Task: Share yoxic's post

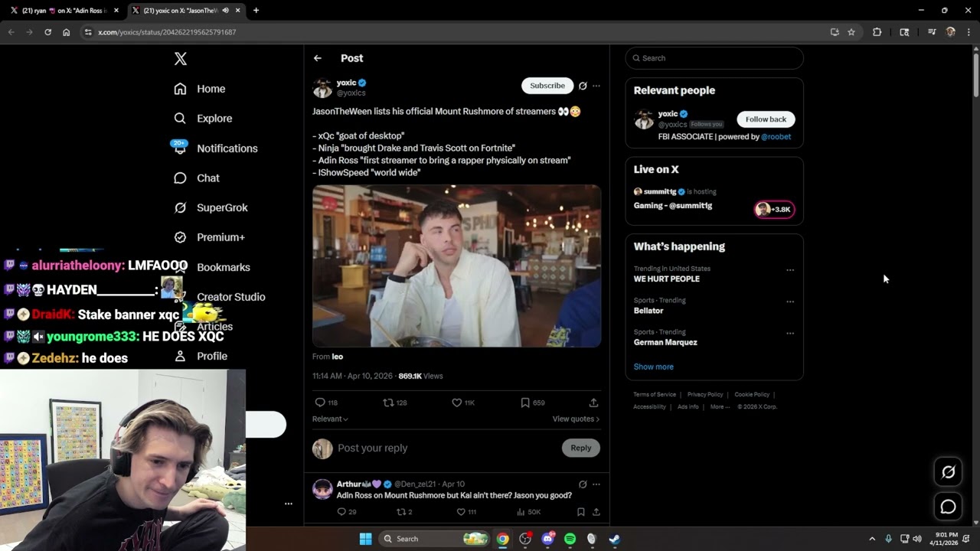Action: [x=593, y=403]
